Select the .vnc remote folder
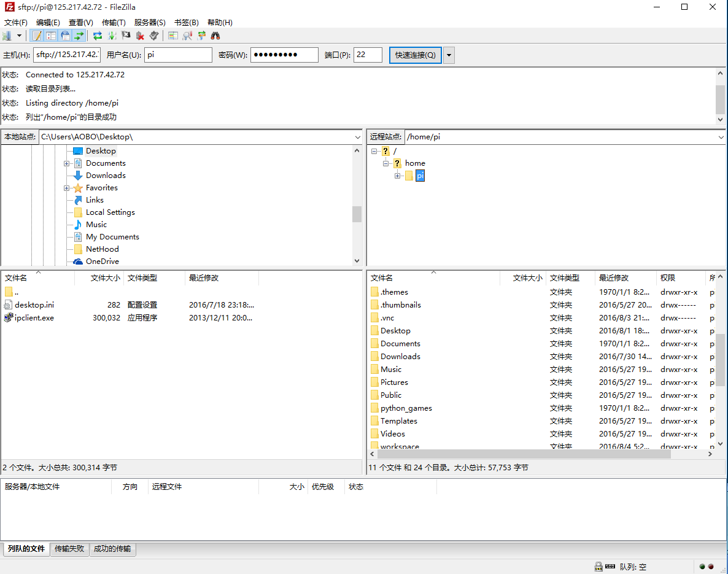728x574 pixels. [x=387, y=318]
